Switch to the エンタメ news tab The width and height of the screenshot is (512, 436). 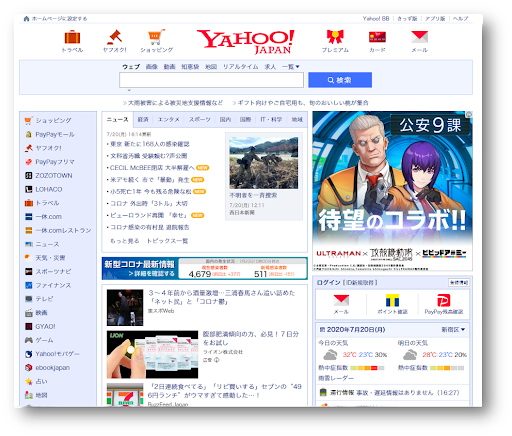pos(169,120)
